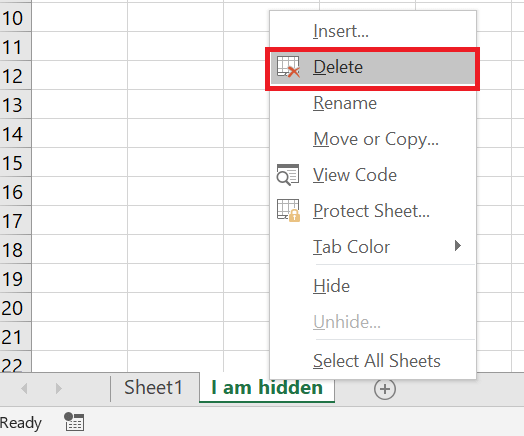The image size is (524, 436).
Task: Select row 15 header
Action: pos(15,163)
